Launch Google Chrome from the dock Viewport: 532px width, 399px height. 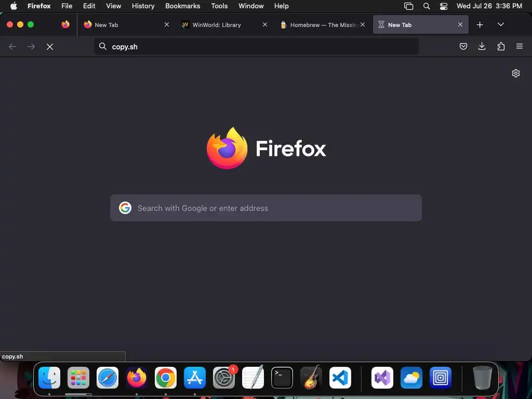pos(166,378)
